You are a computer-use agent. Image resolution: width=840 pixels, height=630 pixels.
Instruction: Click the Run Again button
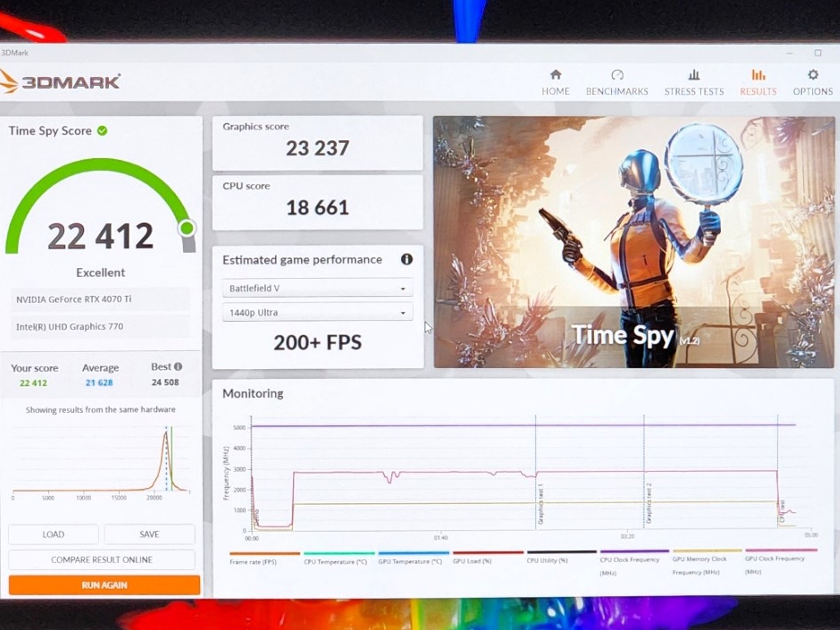tap(104, 585)
